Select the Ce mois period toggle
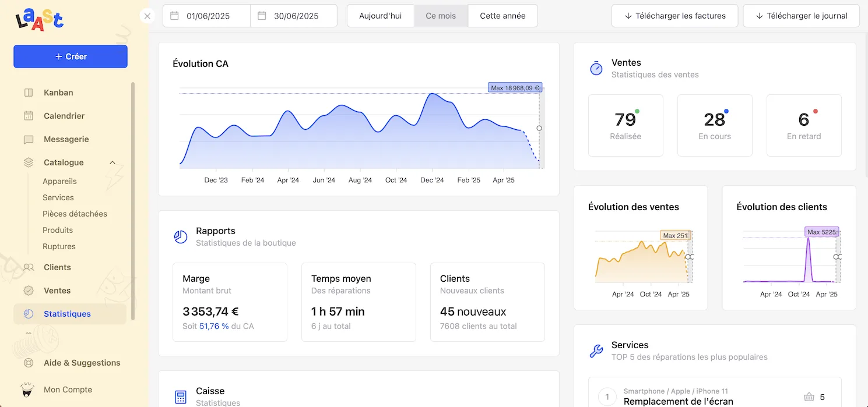The width and height of the screenshot is (868, 407). pyautogui.click(x=441, y=16)
